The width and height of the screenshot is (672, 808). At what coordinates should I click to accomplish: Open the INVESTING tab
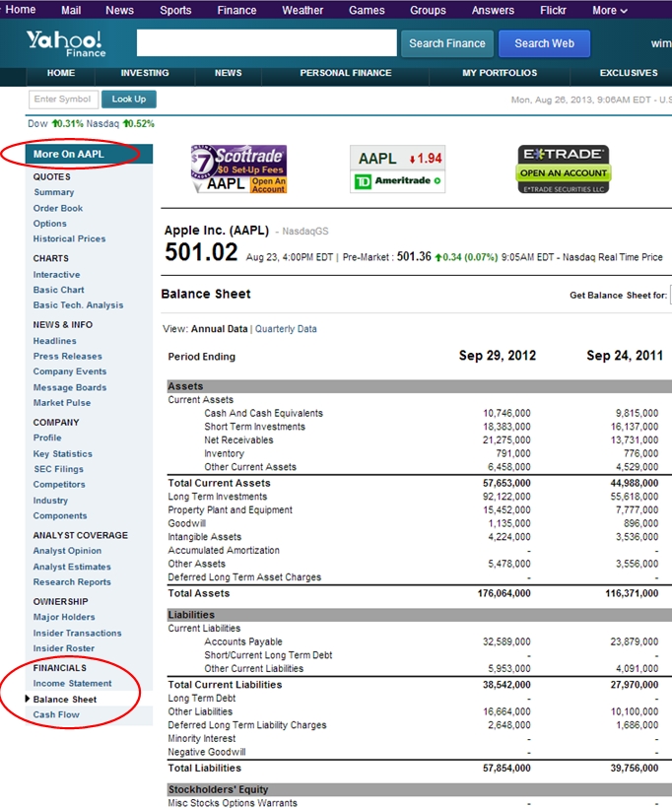tap(145, 73)
